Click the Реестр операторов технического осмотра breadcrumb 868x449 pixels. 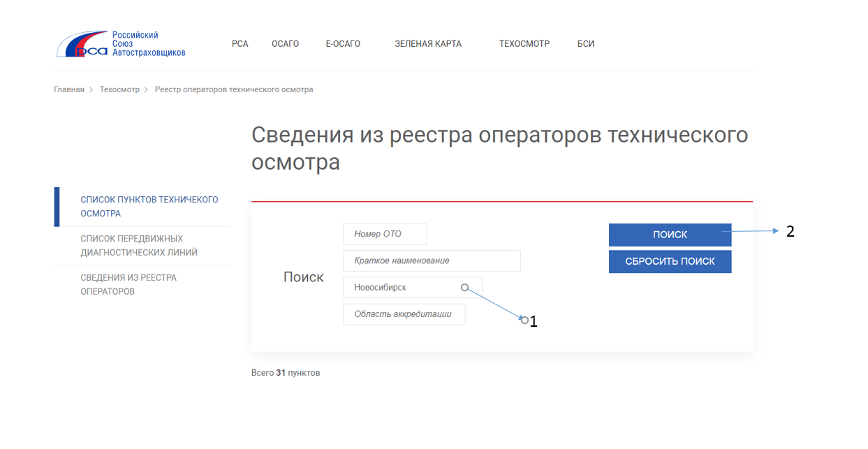click(x=233, y=89)
